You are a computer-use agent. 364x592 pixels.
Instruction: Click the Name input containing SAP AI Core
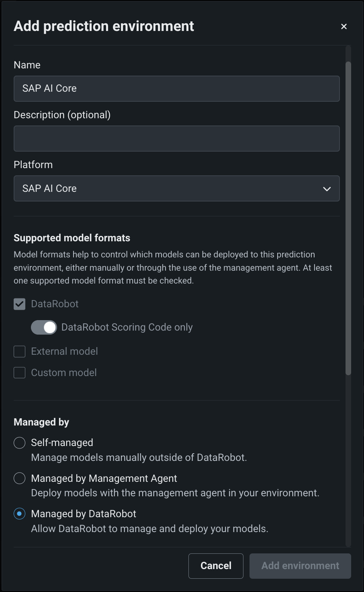coord(176,88)
